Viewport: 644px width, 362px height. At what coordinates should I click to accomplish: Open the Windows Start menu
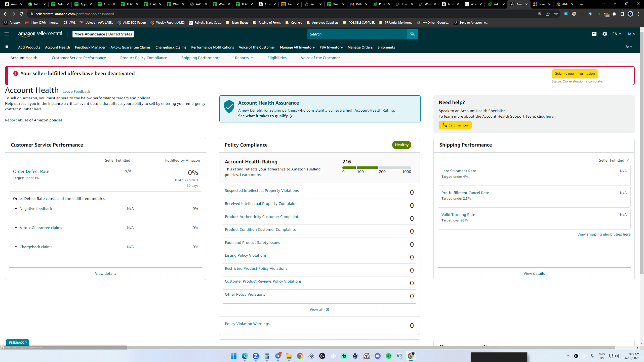[x=233, y=356]
